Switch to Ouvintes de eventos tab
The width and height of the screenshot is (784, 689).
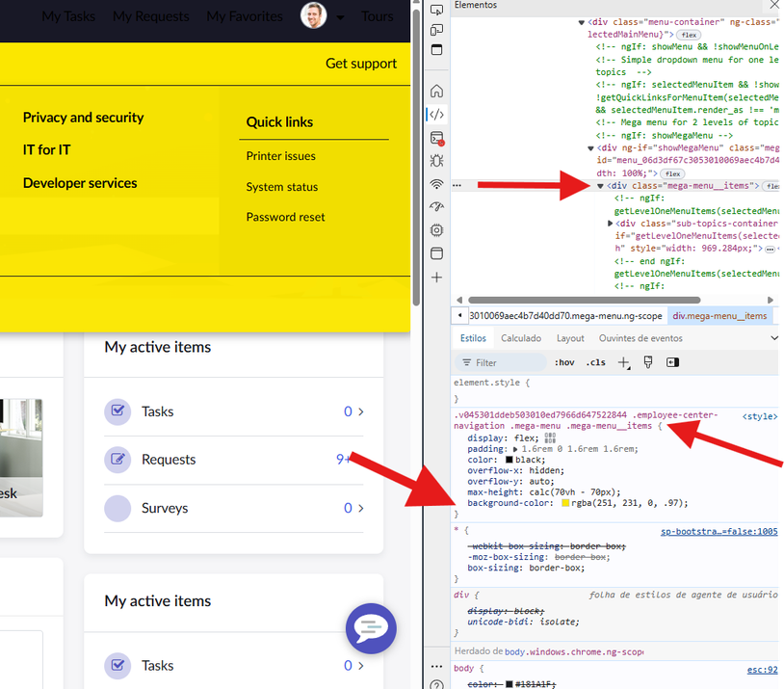640,338
